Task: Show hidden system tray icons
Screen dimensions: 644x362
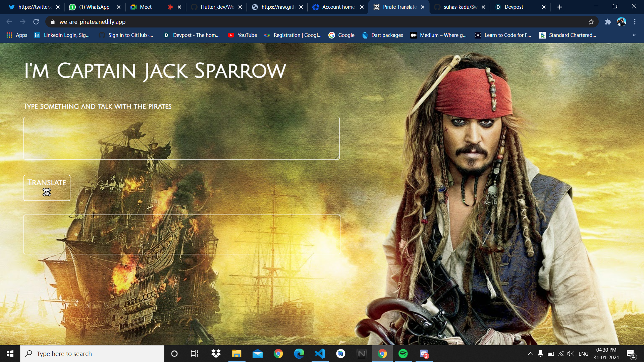Action: (530, 354)
